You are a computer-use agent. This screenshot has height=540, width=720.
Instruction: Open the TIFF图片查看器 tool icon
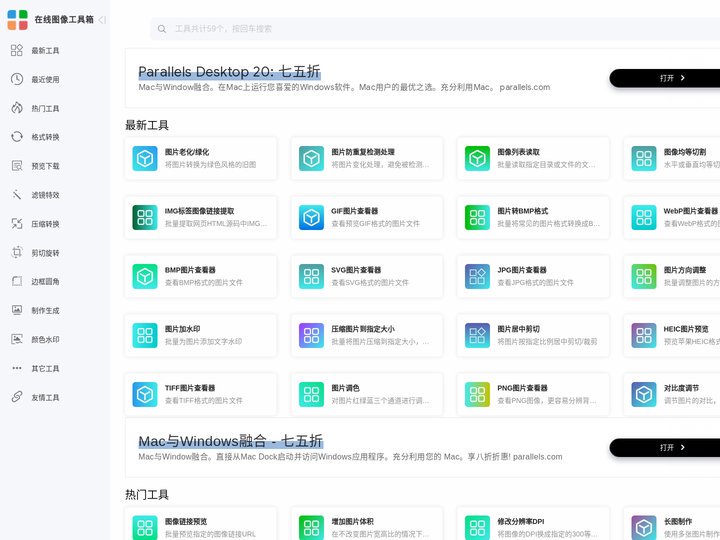pos(145,394)
